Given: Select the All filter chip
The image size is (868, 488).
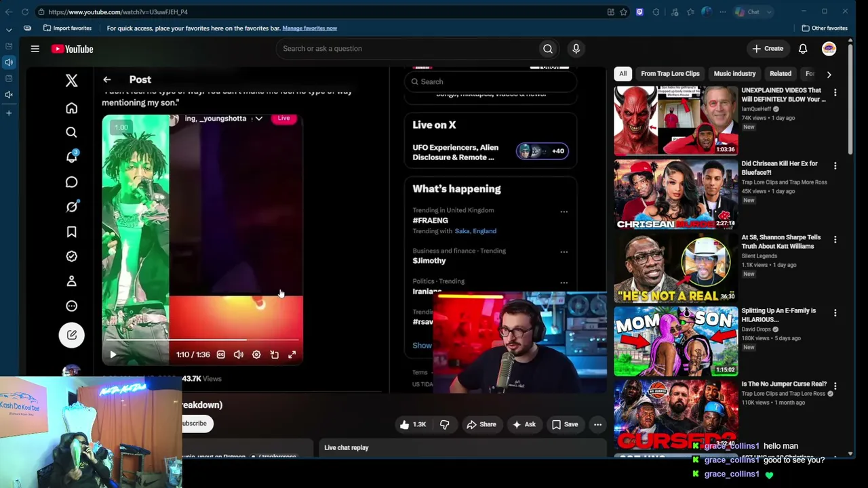Looking at the screenshot, I should coord(623,73).
